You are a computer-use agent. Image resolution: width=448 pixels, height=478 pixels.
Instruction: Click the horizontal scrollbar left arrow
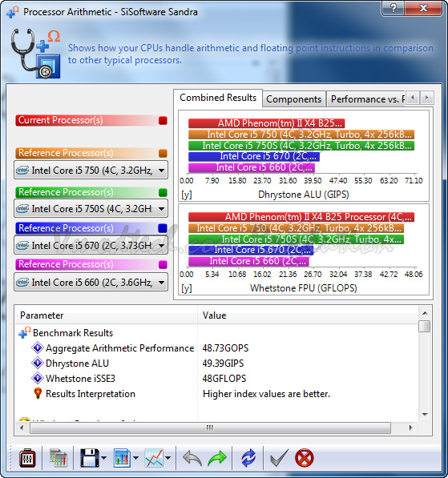22,428
